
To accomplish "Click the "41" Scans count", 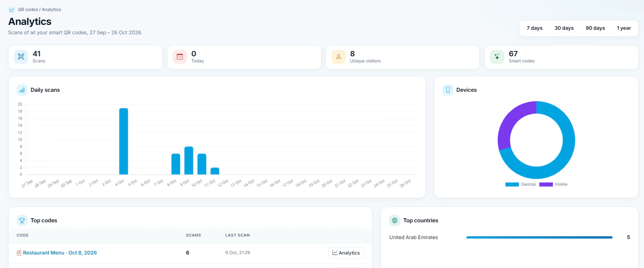I will 37,54.
